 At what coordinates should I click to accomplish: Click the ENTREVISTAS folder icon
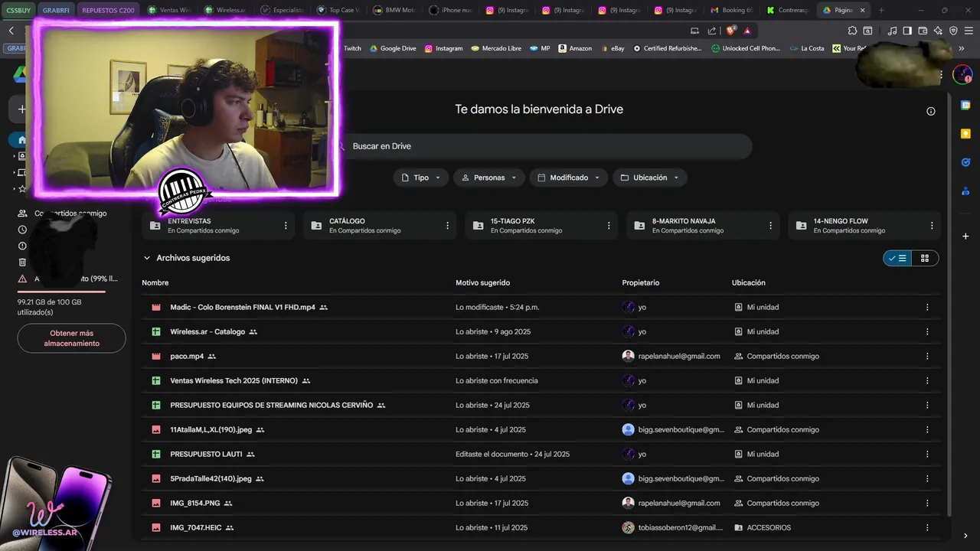point(155,226)
